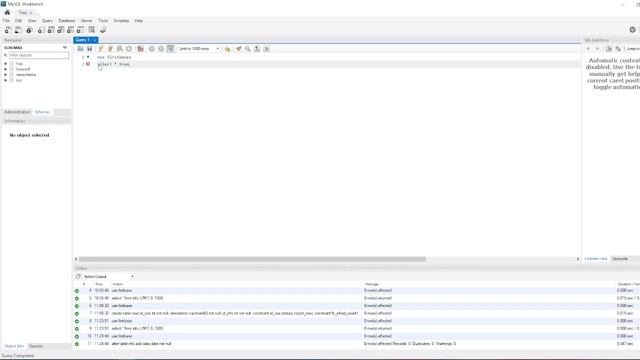Image resolution: width=640 pixels, height=360 pixels.
Task: Close the Query 1 tab
Action: (95, 40)
